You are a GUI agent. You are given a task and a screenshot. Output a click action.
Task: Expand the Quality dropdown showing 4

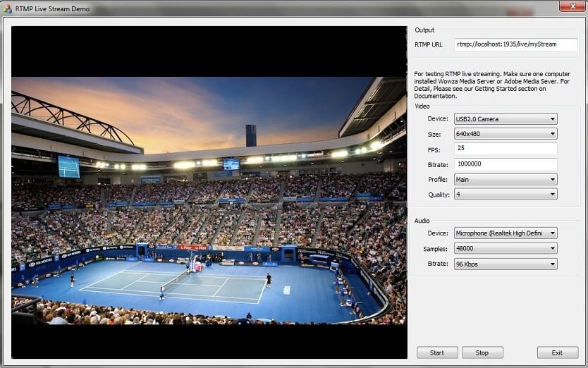(506, 194)
